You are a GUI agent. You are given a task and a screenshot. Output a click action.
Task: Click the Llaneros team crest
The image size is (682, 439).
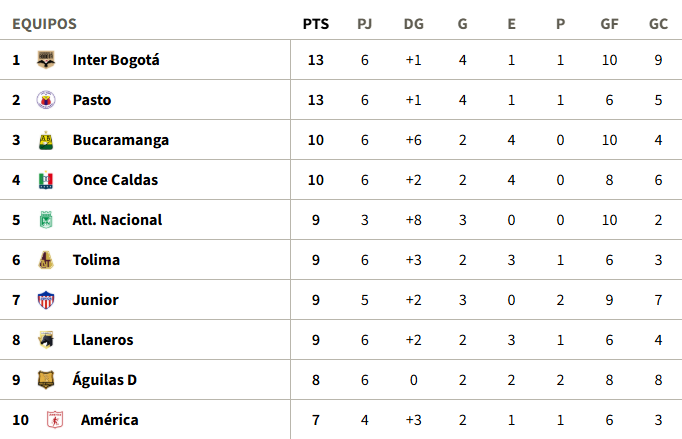(x=45, y=340)
